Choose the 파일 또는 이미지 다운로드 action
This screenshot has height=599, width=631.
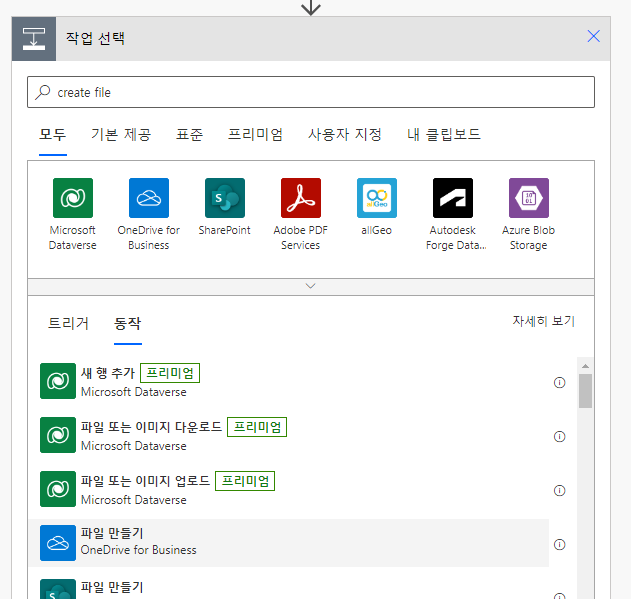pyautogui.click(x=289, y=435)
